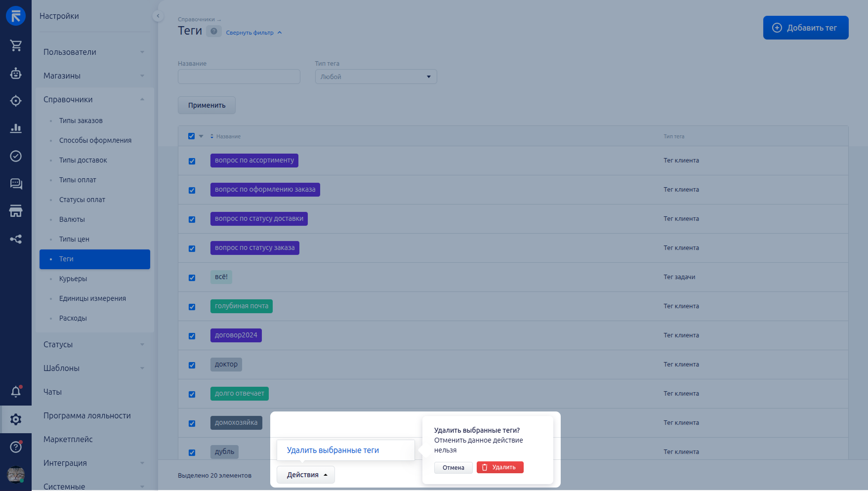This screenshot has width=868, height=491.
Task: Open the chatbot robot icon
Action: click(x=16, y=74)
